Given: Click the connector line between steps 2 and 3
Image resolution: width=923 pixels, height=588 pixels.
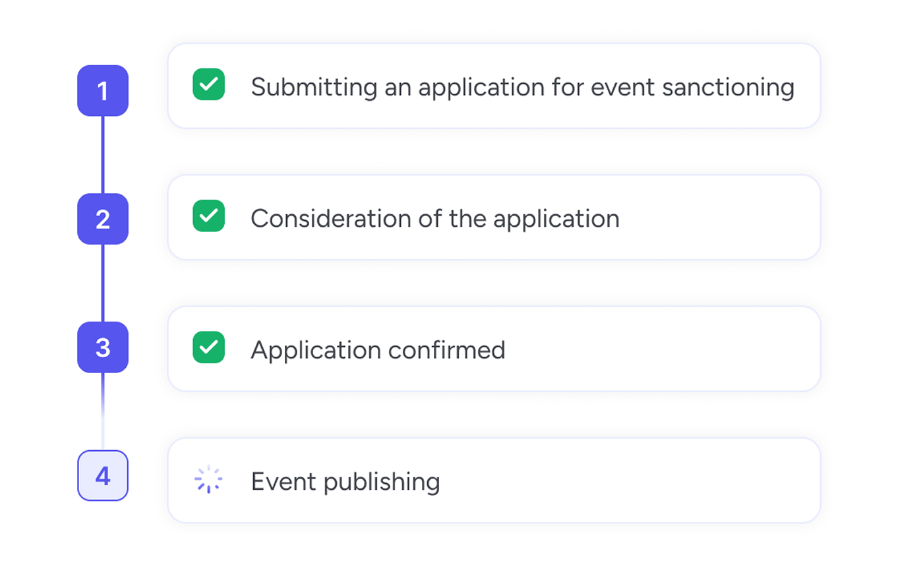Looking at the screenshot, I should (x=103, y=283).
